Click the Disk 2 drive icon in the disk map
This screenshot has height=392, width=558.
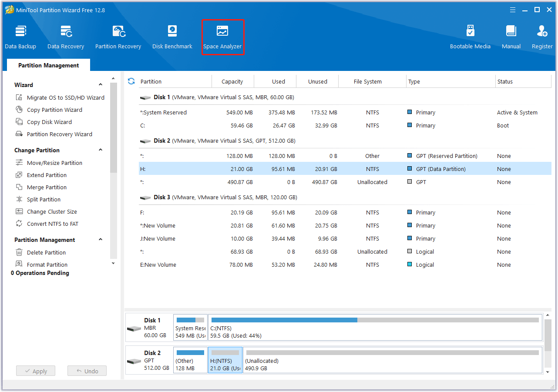(134, 361)
